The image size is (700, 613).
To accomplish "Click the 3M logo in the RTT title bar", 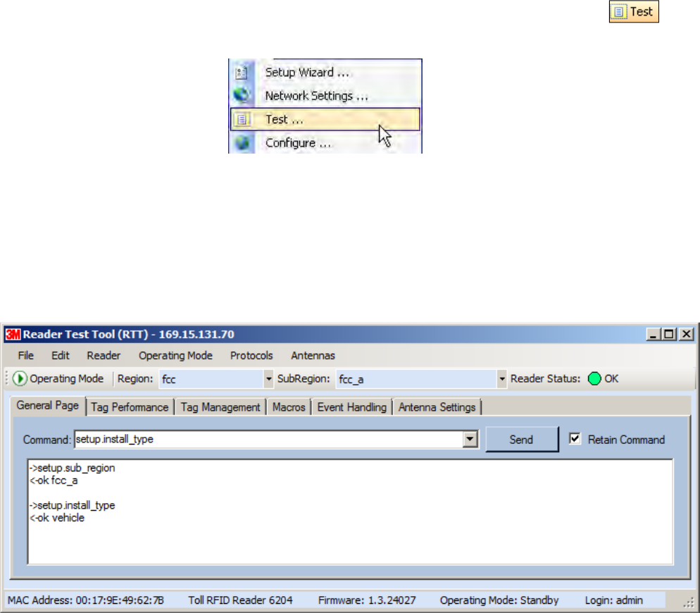I will 13,334.
